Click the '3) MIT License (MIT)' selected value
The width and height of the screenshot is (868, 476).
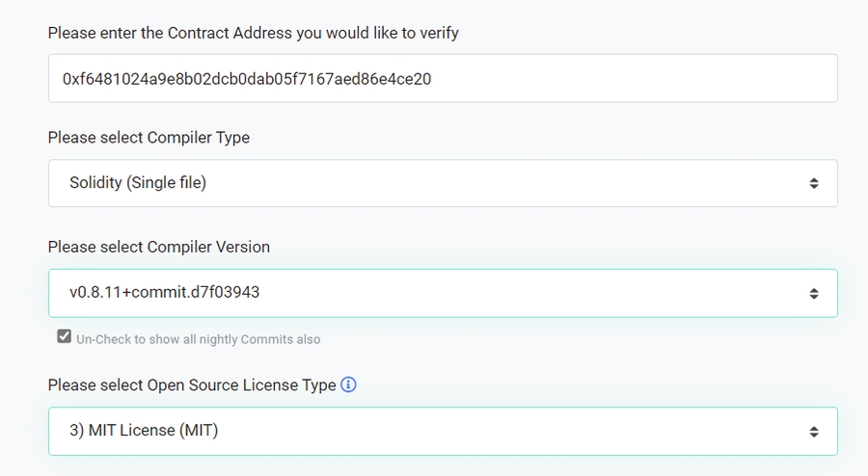144,432
